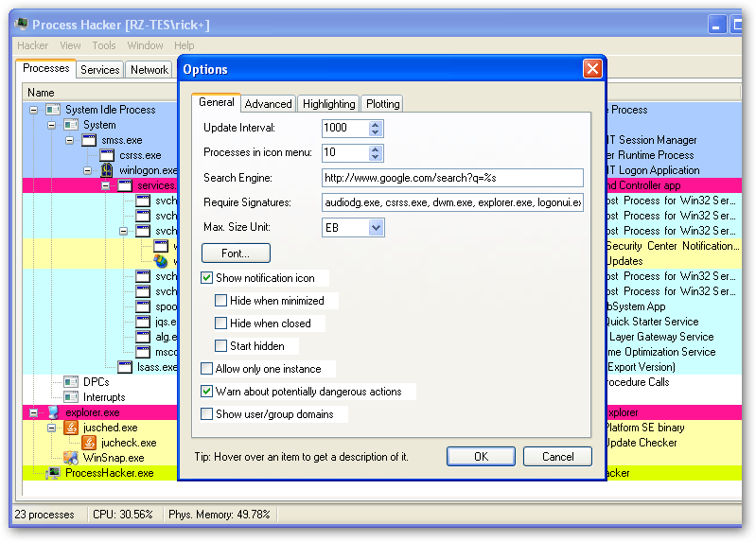
Task: Switch to the Advanced options tab
Action: [x=268, y=104]
